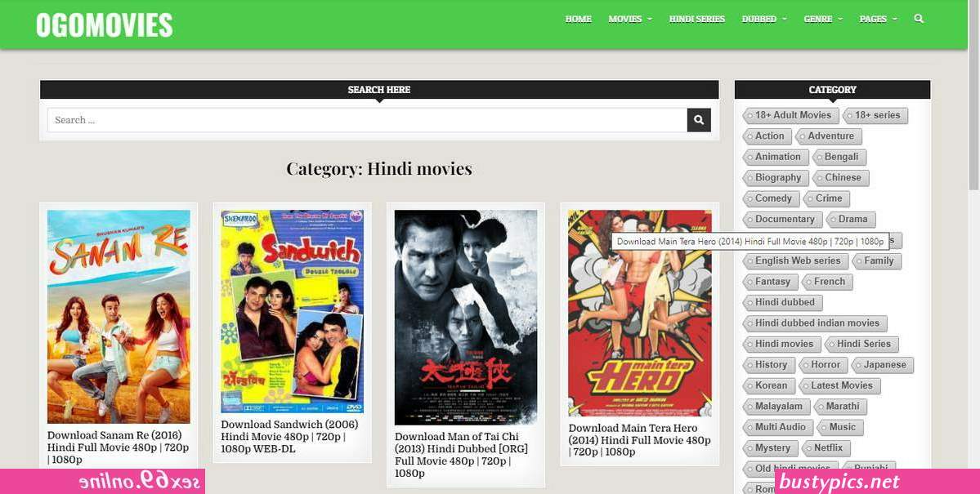Select the History category tag
Viewport: 980px width, 494px height.
pyautogui.click(x=769, y=365)
